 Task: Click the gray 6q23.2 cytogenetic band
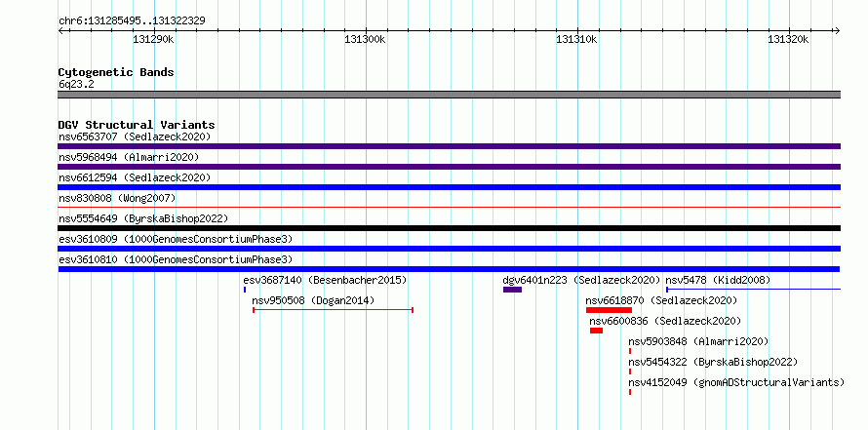[x=449, y=95]
